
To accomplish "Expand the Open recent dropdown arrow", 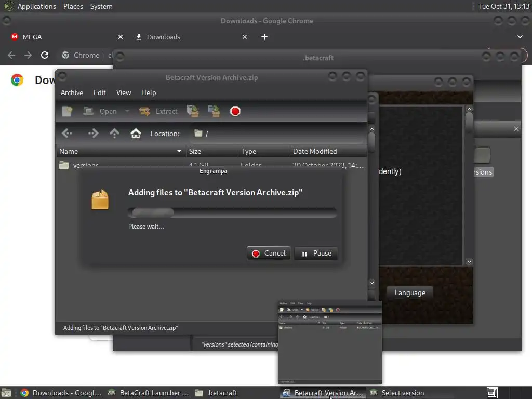I will click(x=127, y=111).
